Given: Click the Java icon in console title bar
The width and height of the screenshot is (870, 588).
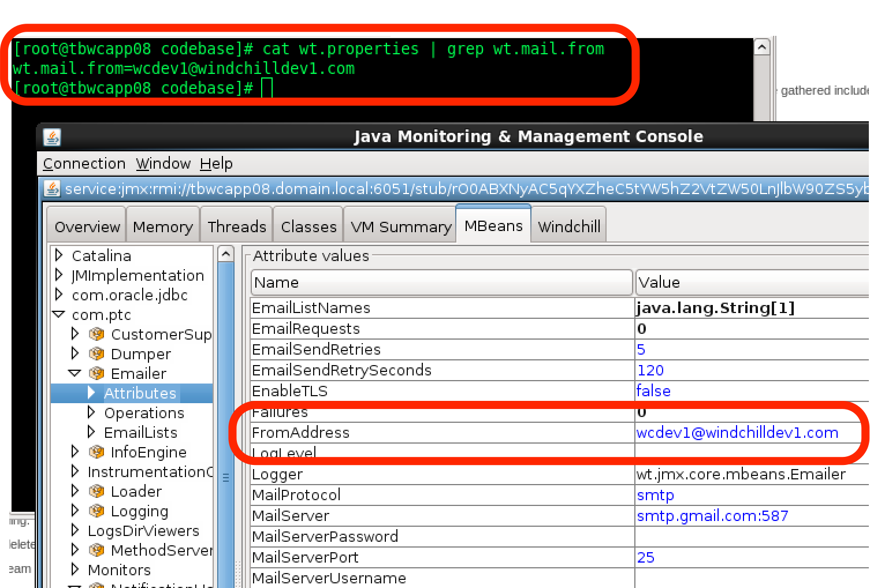Looking at the screenshot, I should pyautogui.click(x=53, y=137).
